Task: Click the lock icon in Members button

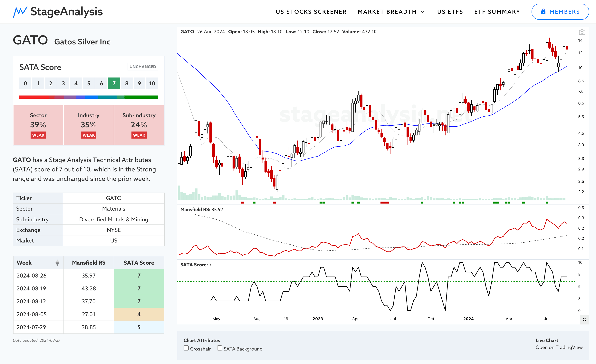Action: click(543, 11)
